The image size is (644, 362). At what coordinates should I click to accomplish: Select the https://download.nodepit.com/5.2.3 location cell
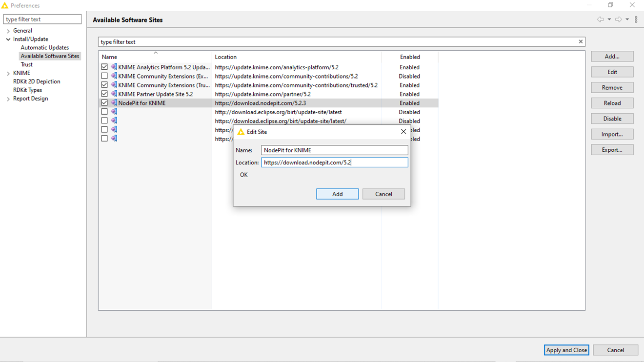click(x=261, y=103)
